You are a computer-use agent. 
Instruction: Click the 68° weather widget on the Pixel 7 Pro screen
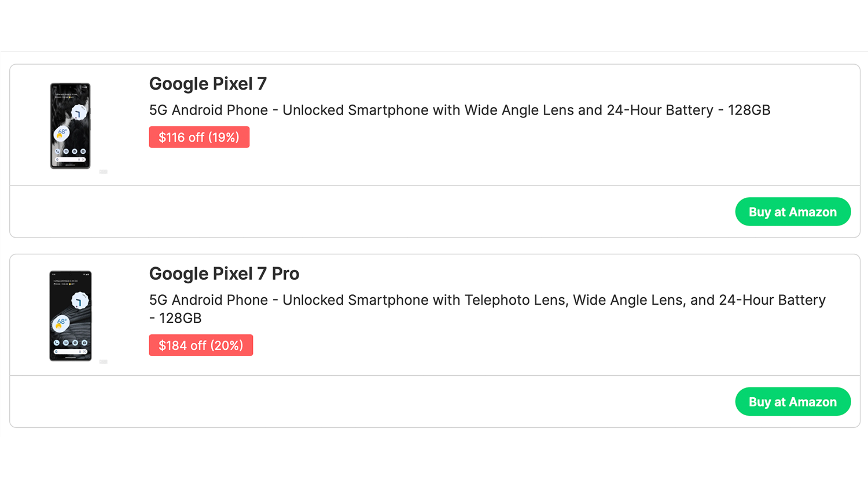pos(61,323)
